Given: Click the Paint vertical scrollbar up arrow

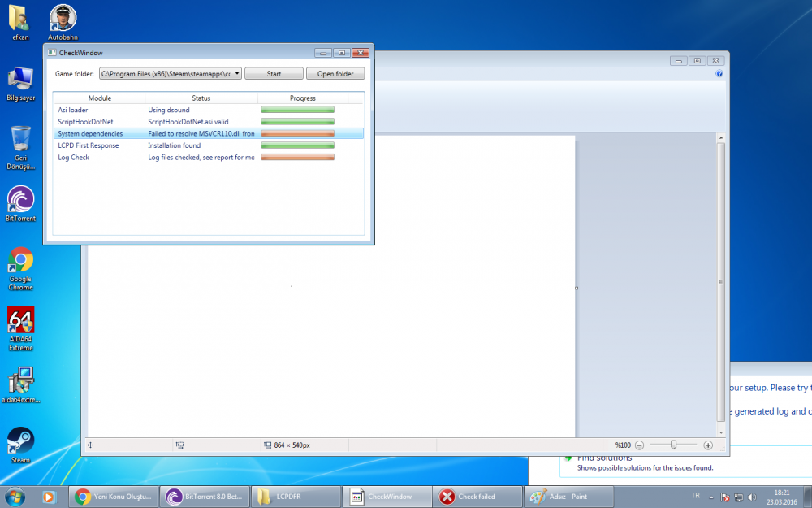Looking at the screenshot, I should [720, 138].
